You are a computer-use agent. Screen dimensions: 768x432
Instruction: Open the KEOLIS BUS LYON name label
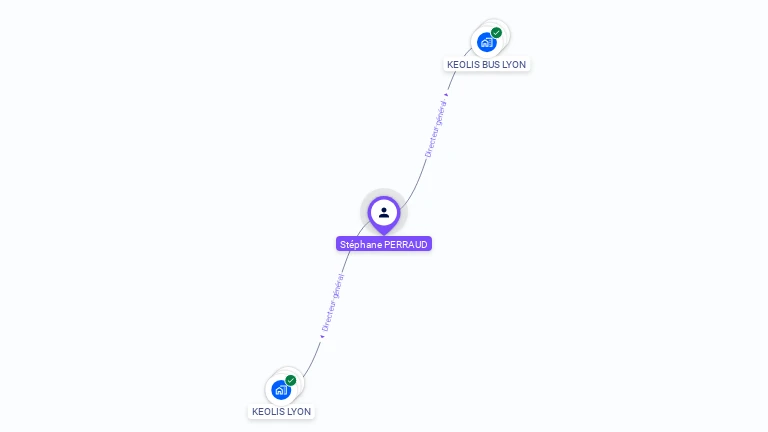(x=486, y=65)
